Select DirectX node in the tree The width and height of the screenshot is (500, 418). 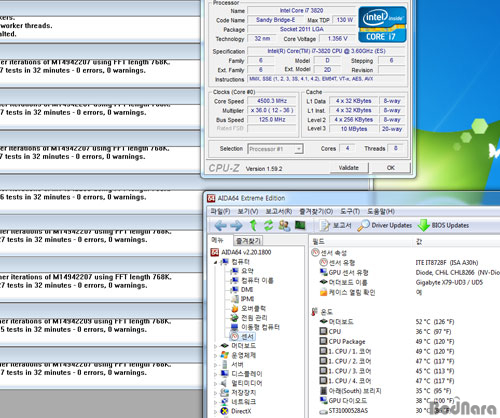(x=241, y=411)
